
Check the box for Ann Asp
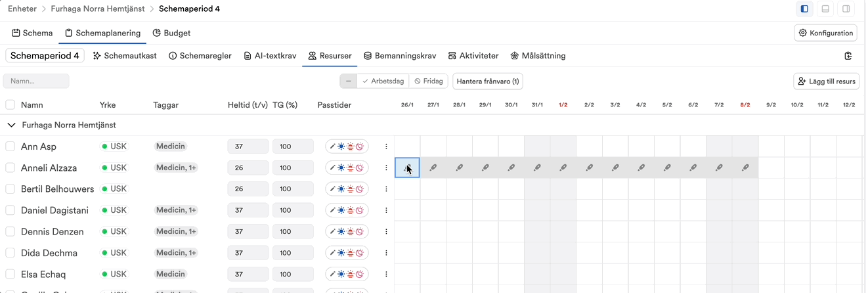(x=10, y=146)
